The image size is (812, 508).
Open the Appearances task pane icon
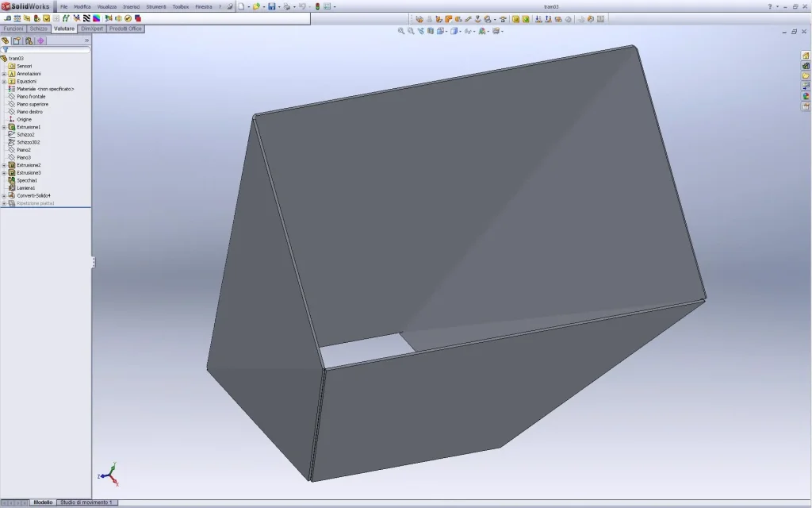click(x=806, y=96)
